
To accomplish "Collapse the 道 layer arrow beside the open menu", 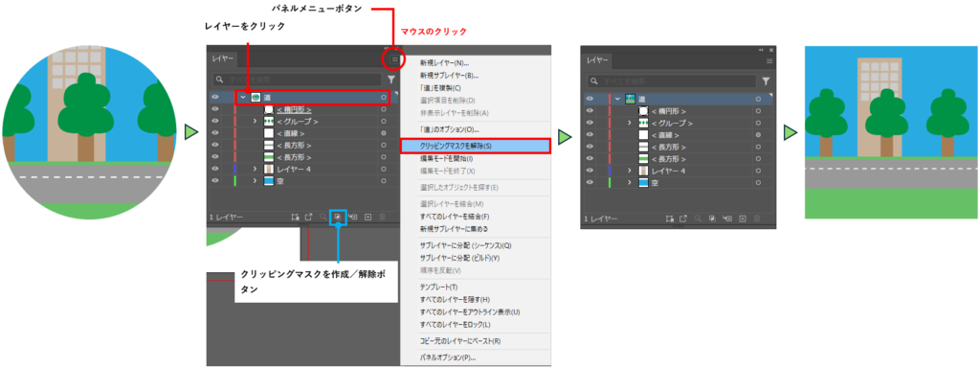I will pos(243,98).
